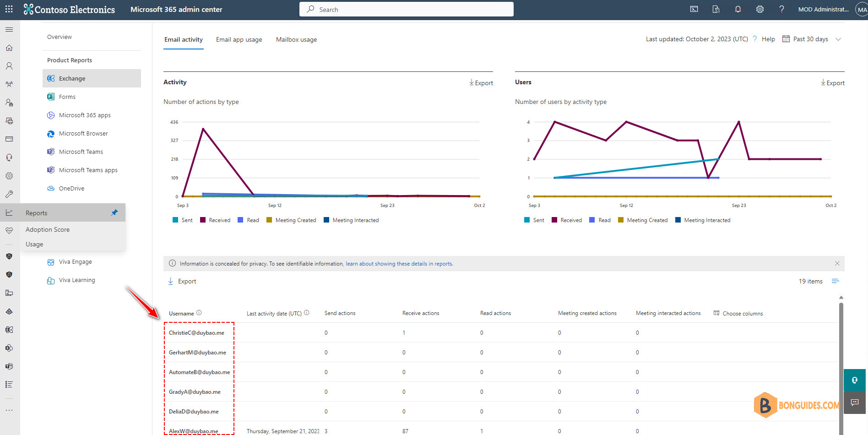Open Last activity date info icon
The height and width of the screenshot is (435, 868).
coord(307,313)
